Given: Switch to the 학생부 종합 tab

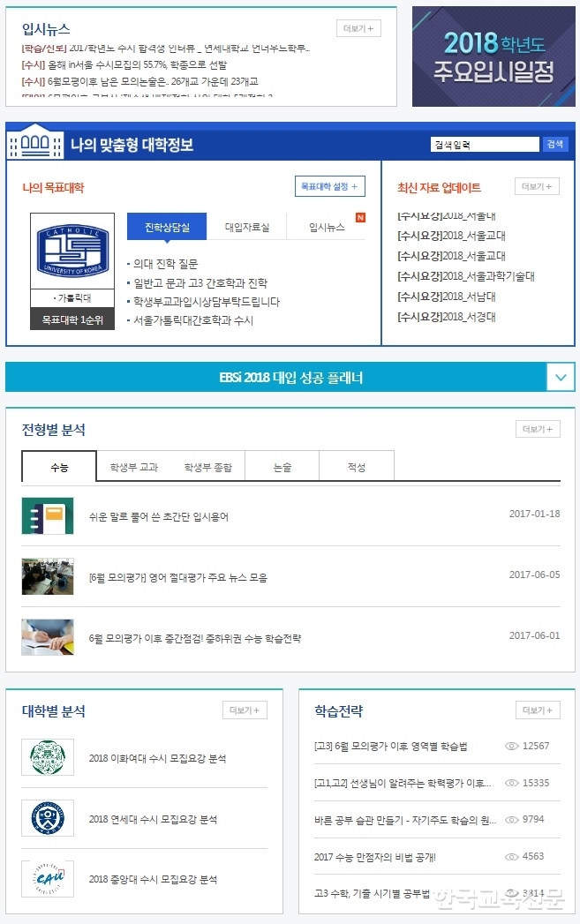Looking at the screenshot, I should pyautogui.click(x=207, y=468).
